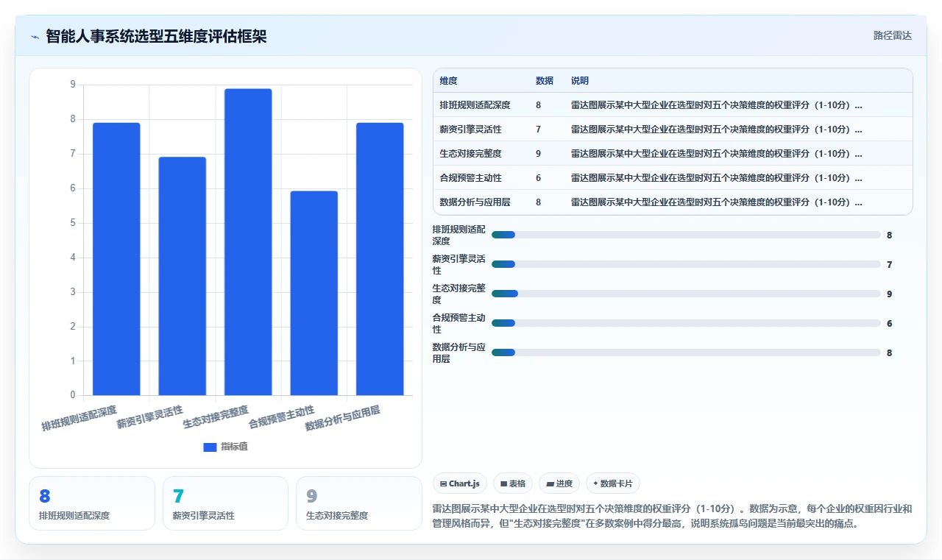Image resolution: width=942 pixels, height=560 pixels.
Task: Click the description paragraph beginning 雷达图展示
Action: (672, 517)
